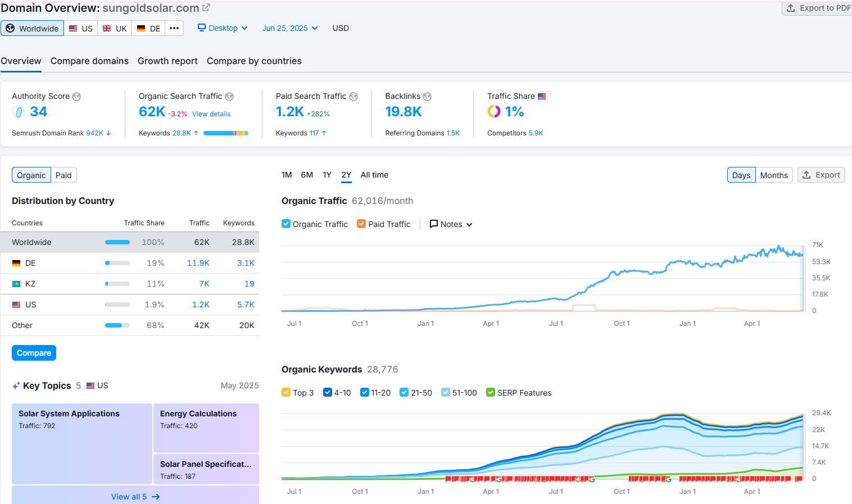Open the Referring Domains 1.5K link
Viewport: 852px width, 504px height.
point(453,133)
